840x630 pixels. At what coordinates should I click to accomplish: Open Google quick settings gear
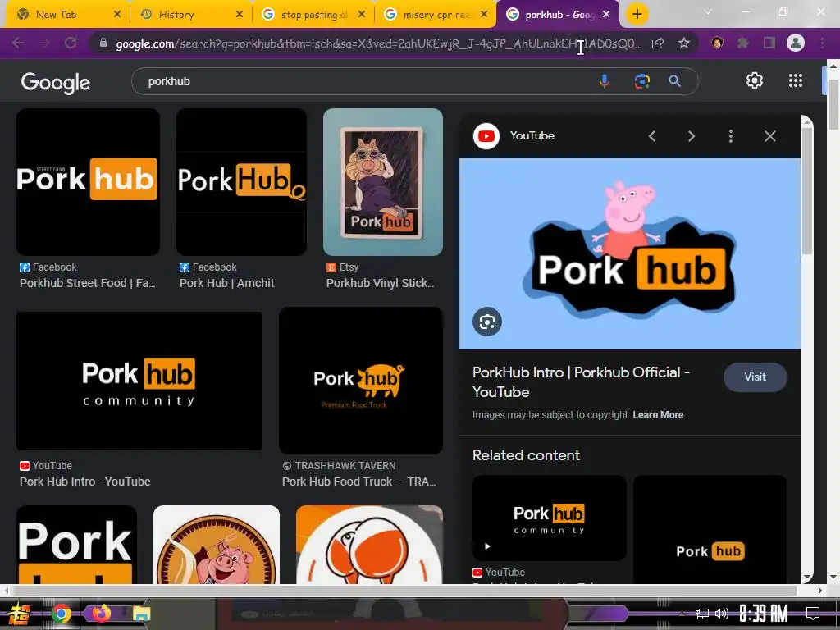[x=755, y=81]
